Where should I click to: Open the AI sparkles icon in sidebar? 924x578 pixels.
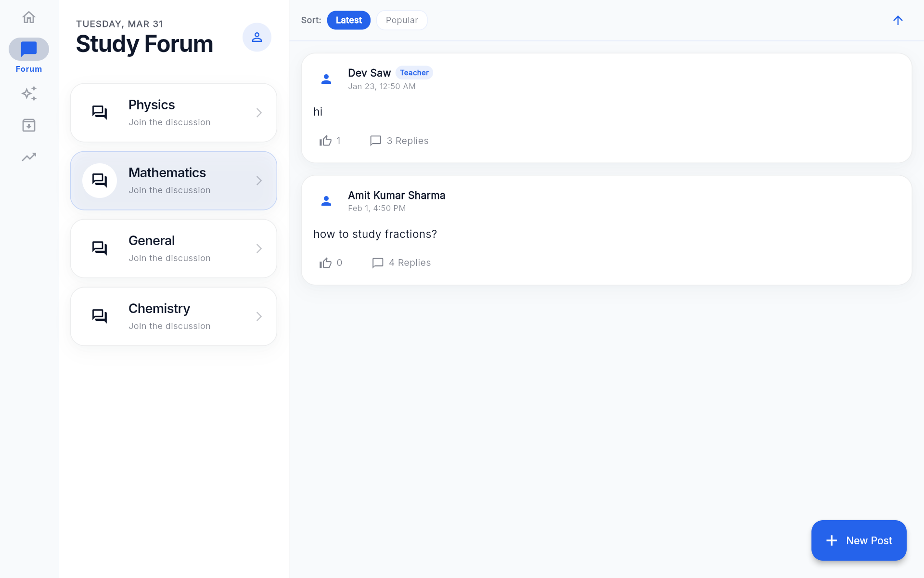[29, 93]
